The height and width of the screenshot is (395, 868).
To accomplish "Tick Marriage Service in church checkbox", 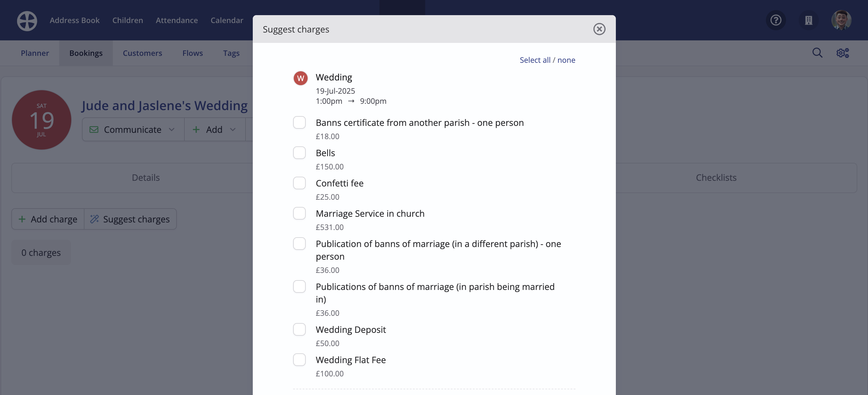I will click(299, 213).
